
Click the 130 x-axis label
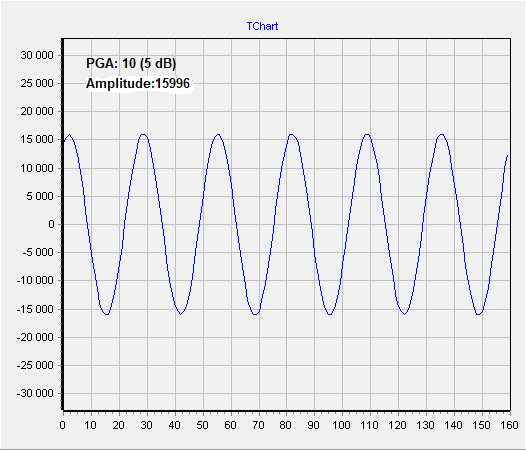click(x=426, y=425)
